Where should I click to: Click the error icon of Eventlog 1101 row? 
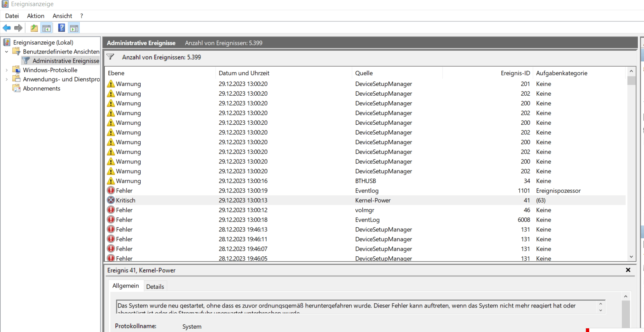pos(111,190)
